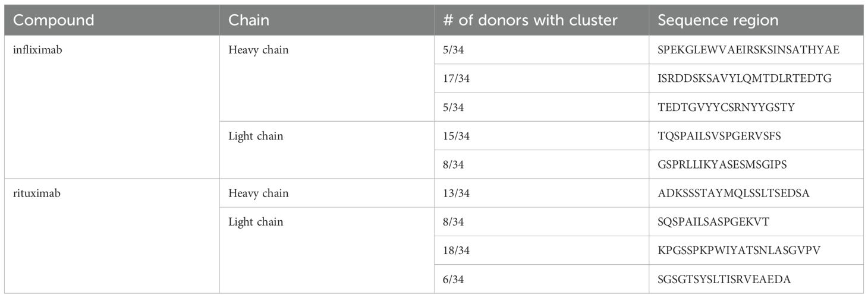
Task: Click the '# of donors with cluster' header
Action: coord(530,20)
